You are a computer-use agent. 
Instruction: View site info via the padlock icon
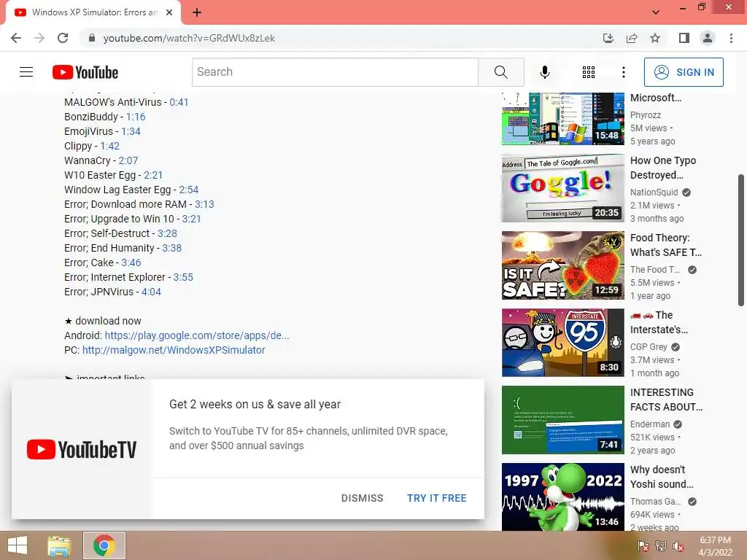pyautogui.click(x=92, y=38)
